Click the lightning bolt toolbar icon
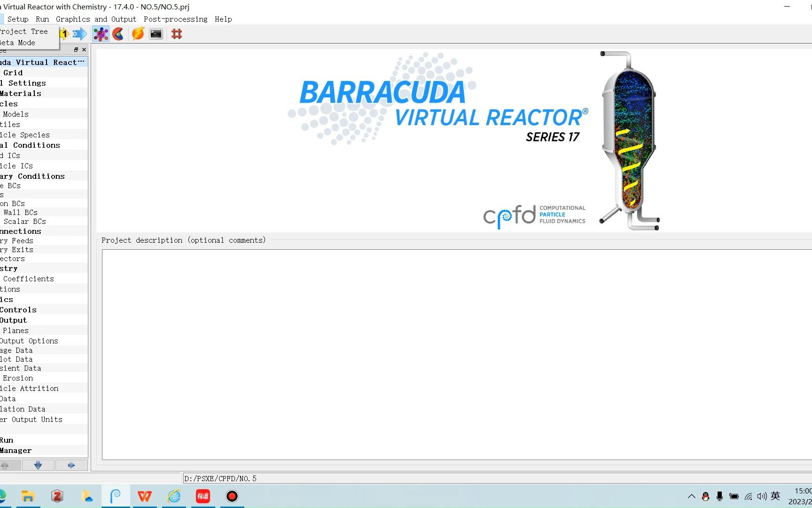 (x=137, y=33)
